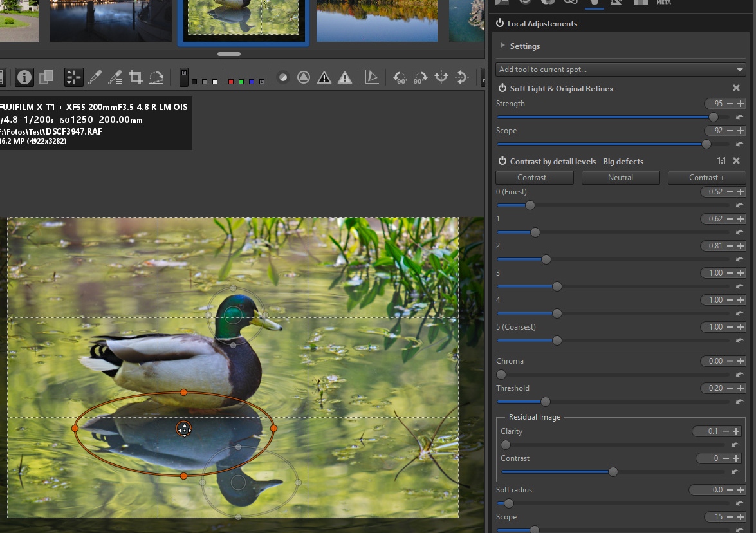Toggle sharpening contrast mask icon
Screen dimensions: 756x533
(x=304, y=77)
